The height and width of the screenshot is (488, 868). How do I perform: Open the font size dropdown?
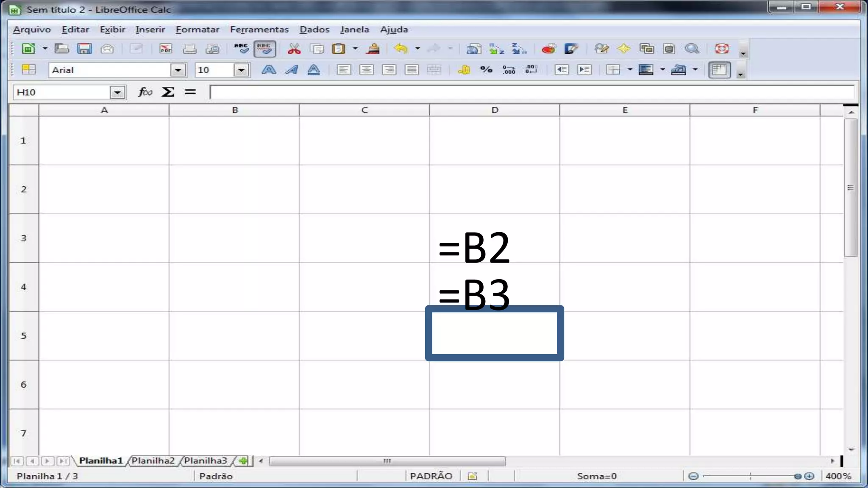click(241, 70)
